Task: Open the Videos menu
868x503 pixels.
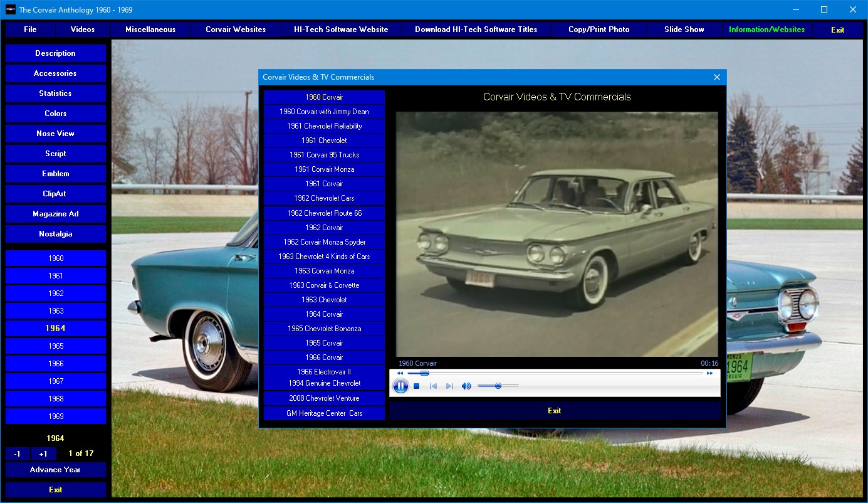Action: click(x=83, y=29)
